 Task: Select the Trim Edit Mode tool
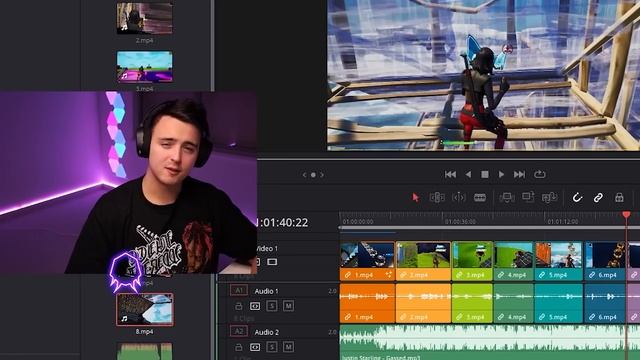(x=437, y=198)
